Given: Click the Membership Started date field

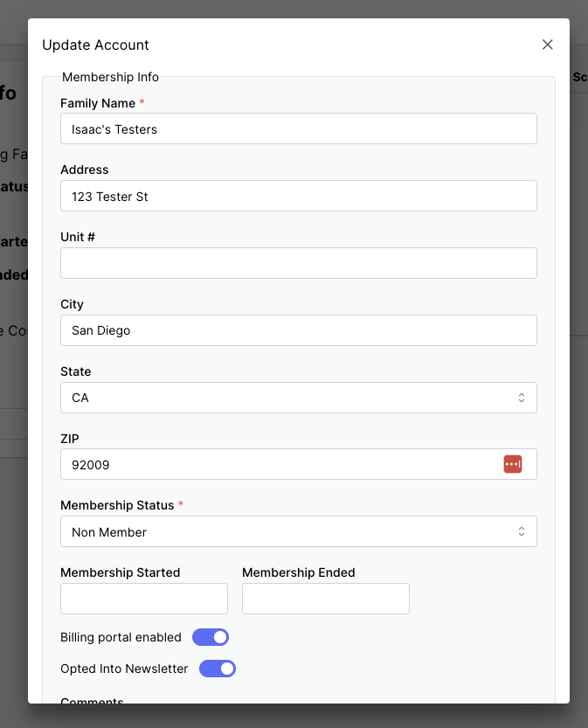Looking at the screenshot, I should coord(143,599).
